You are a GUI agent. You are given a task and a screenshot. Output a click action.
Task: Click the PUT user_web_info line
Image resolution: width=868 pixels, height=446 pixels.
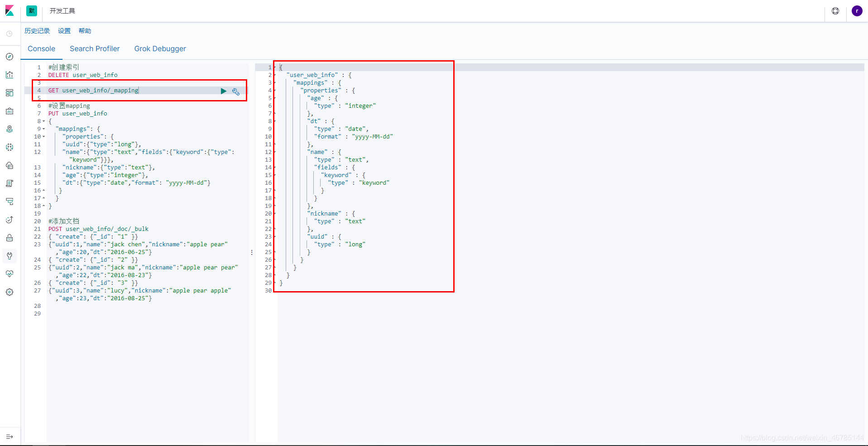78,114
